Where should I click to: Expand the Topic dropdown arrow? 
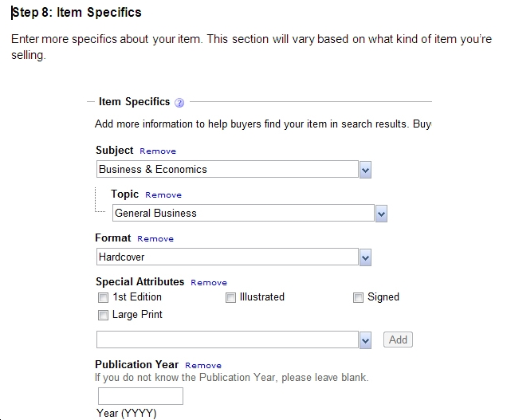[x=381, y=214]
